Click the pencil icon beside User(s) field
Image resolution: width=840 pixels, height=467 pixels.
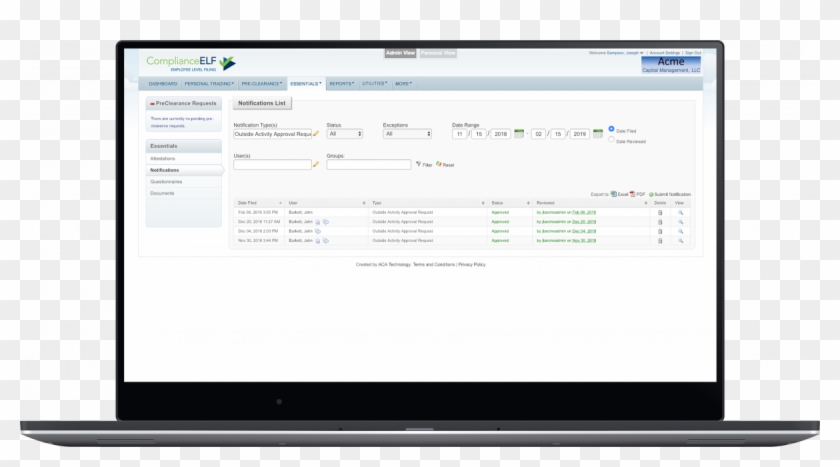click(x=316, y=164)
